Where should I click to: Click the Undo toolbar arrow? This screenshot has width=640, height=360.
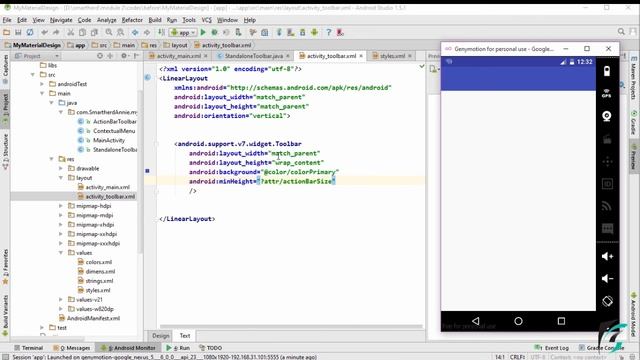[44, 32]
